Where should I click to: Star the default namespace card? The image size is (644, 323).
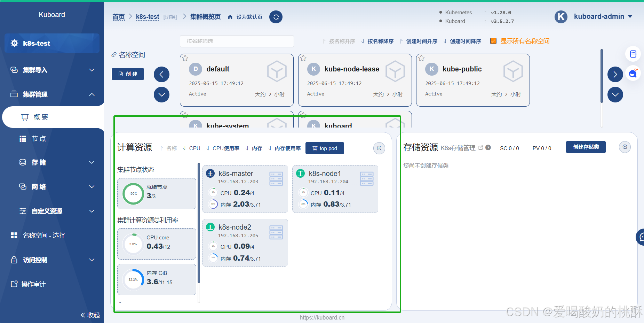pyautogui.click(x=185, y=58)
